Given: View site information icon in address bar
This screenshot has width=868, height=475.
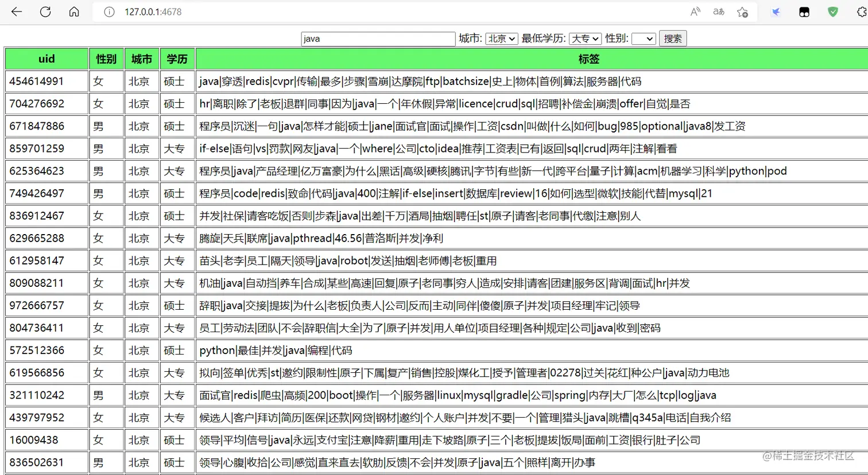Looking at the screenshot, I should pos(109,11).
